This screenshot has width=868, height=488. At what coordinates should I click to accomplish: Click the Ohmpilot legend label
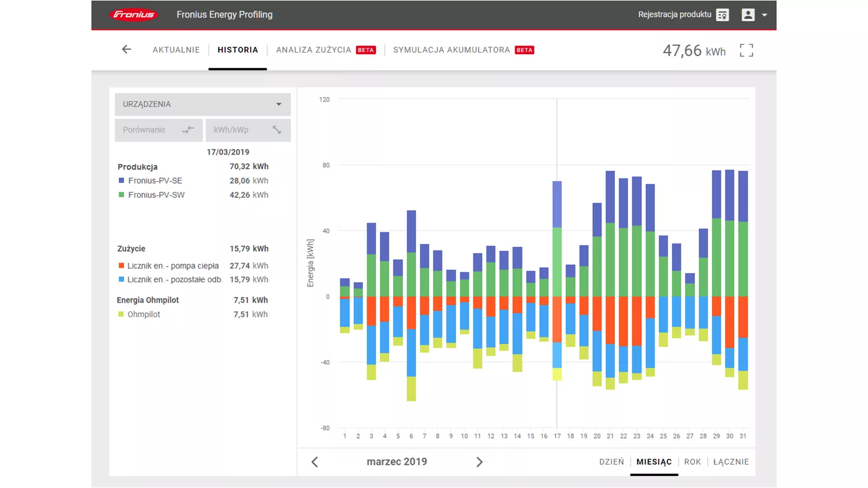click(x=144, y=314)
